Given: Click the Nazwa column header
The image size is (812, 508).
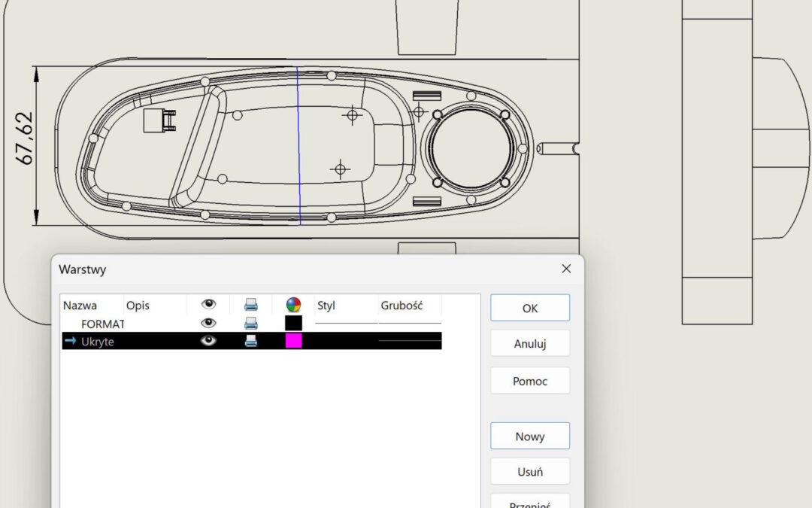Looking at the screenshot, I should pos(79,306).
